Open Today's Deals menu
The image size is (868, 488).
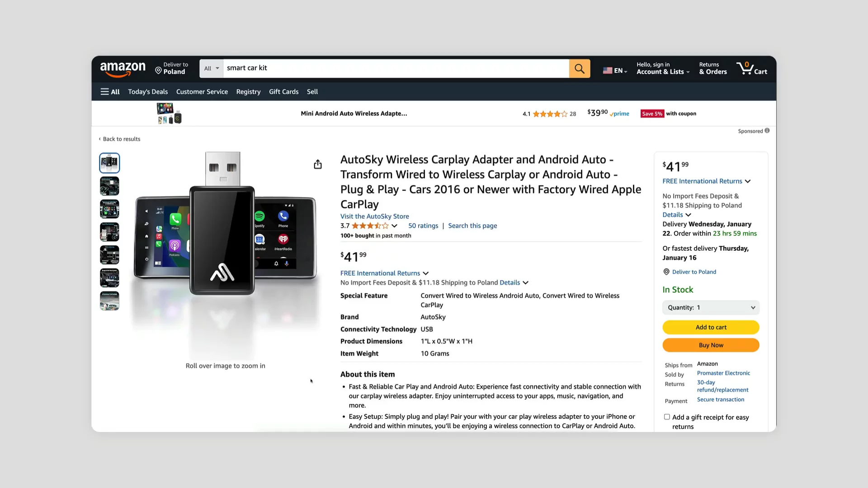pyautogui.click(x=148, y=91)
